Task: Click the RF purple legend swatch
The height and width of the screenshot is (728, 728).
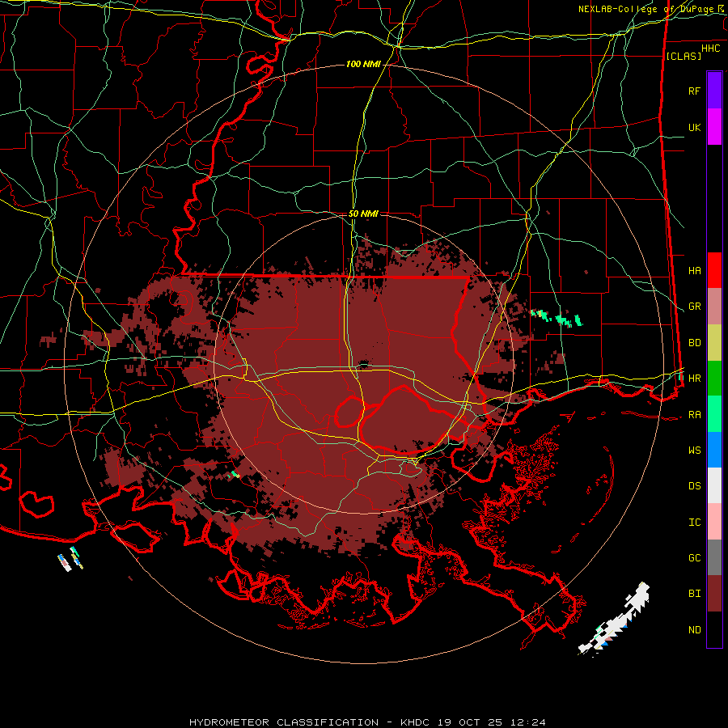Action: [714, 91]
